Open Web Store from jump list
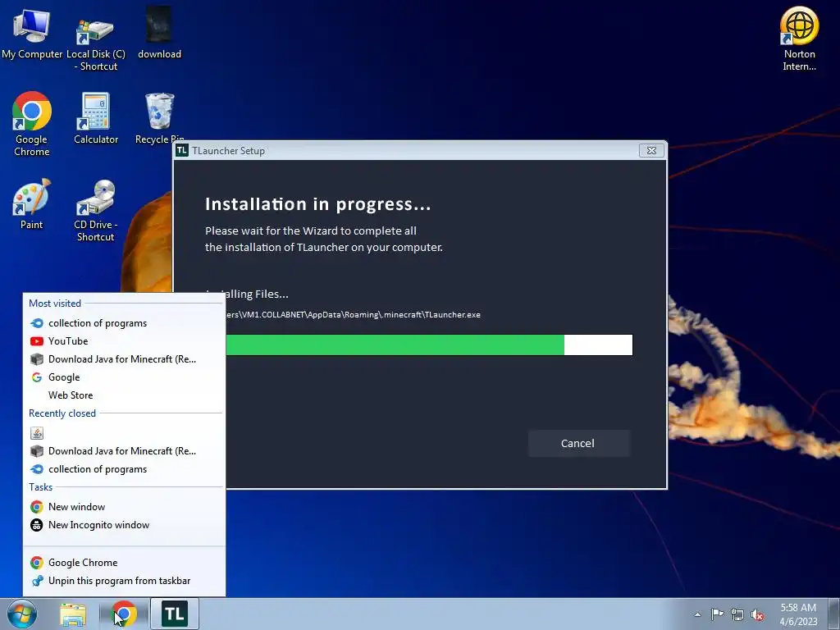Viewport: 840px width, 630px height. click(x=125, y=395)
